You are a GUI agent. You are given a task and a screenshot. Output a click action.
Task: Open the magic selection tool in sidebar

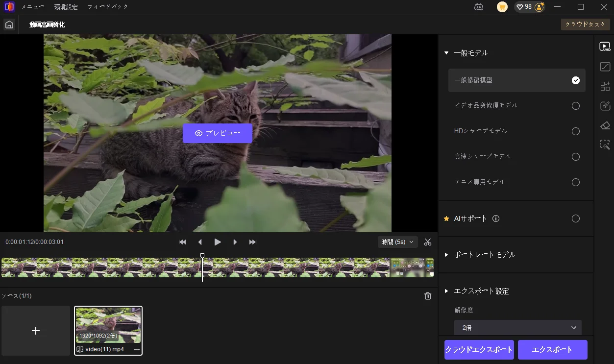(605, 145)
